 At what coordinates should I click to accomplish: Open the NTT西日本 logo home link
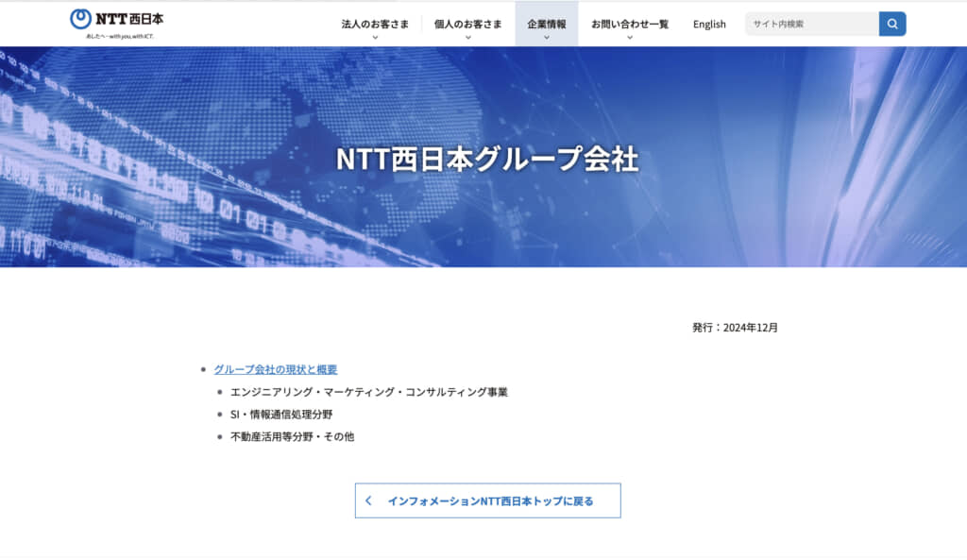coord(116,24)
